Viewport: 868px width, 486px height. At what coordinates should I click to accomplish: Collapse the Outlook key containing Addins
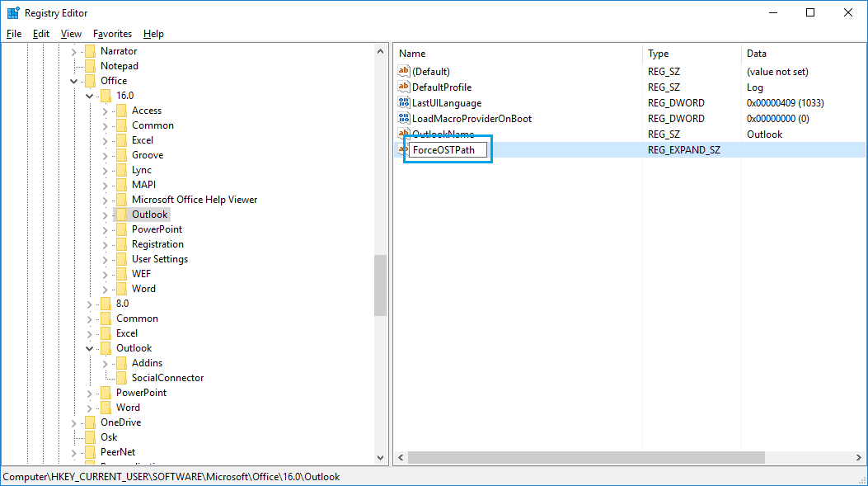[89, 348]
